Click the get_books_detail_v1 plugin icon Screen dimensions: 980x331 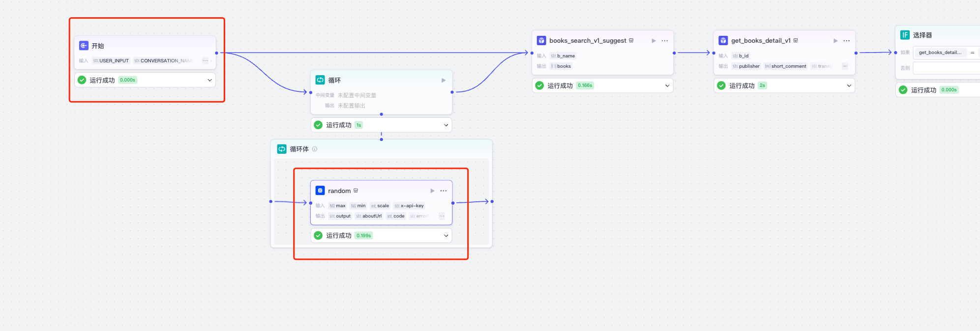tap(723, 41)
